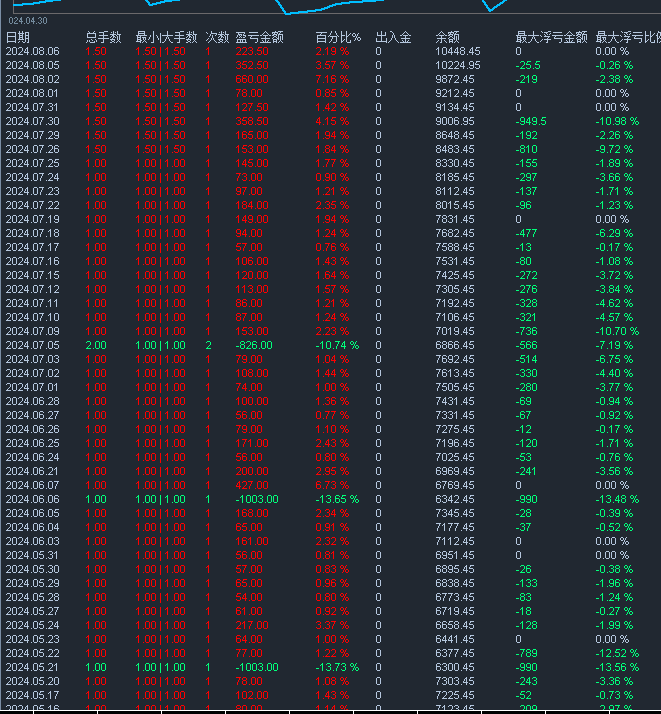The image size is (661, 714).
Task: Click the -826.00 loss amount cell
Action: click(254, 345)
